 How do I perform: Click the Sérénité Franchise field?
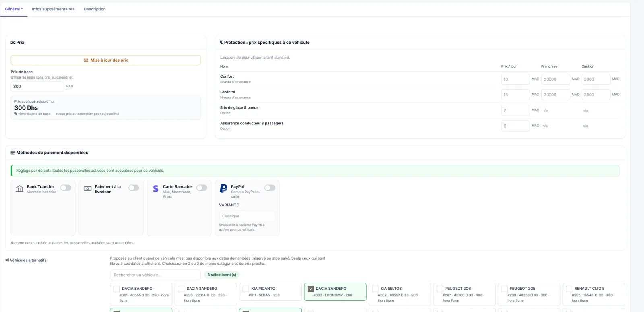(555, 95)
